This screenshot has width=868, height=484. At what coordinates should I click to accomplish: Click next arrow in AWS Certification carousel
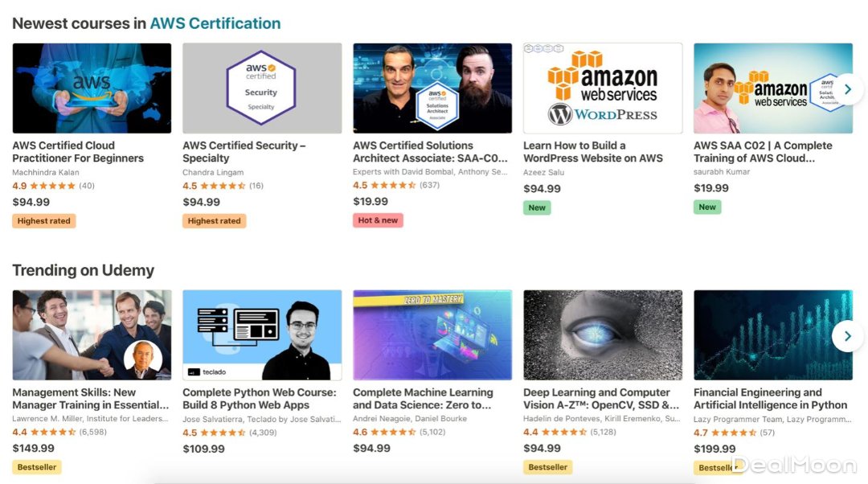[847, 89]
